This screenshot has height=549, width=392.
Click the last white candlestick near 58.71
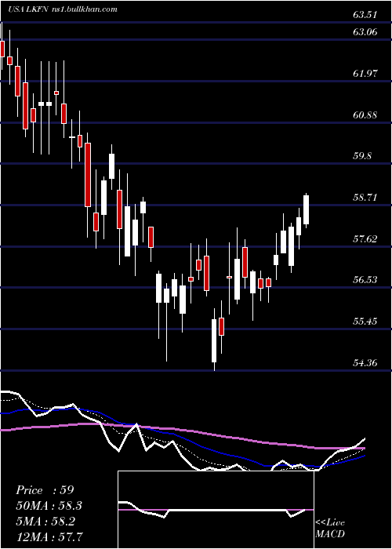pyautogui.click(x=307, y=210)
